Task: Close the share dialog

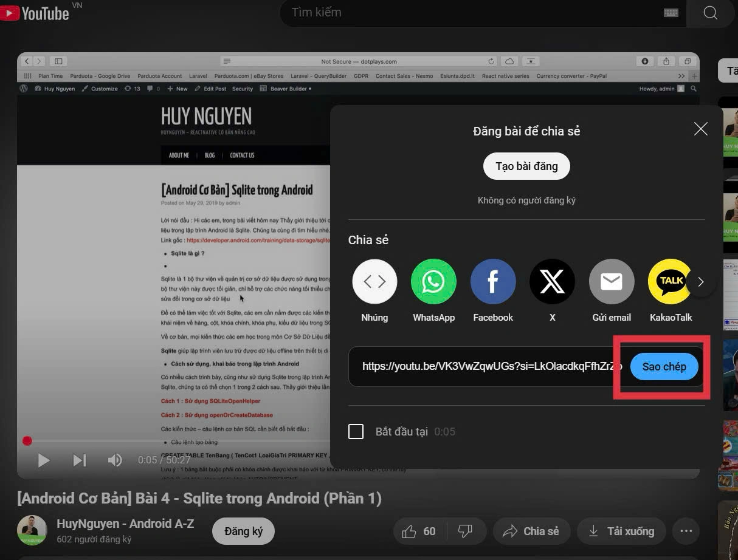Action: click(x=701, y=129)
